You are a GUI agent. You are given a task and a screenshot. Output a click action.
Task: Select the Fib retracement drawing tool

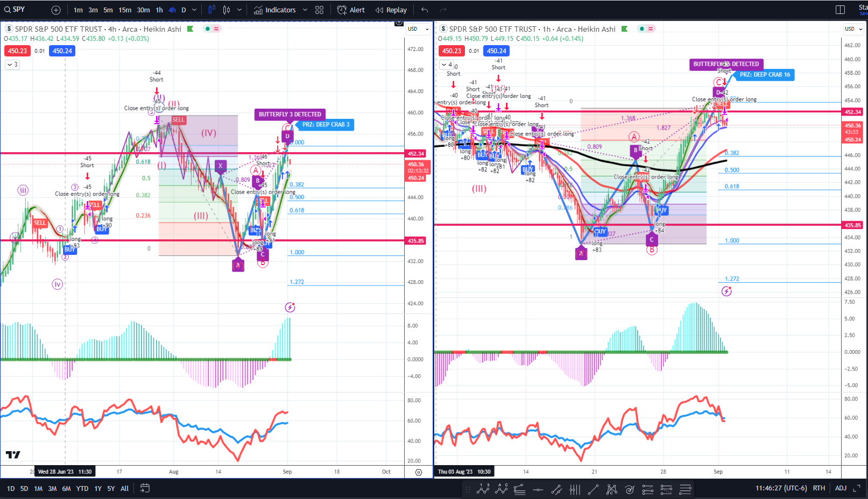[519, 489]
